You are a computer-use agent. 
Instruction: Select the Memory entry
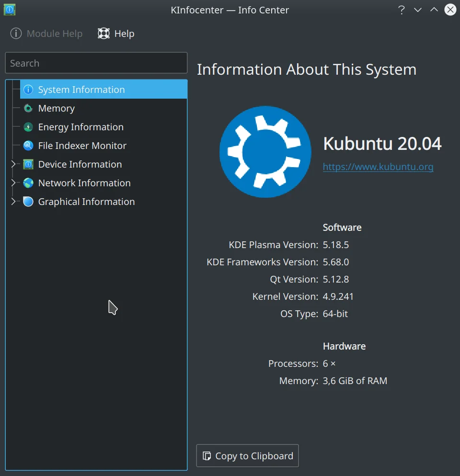pyautogui.click(x=103, y=108)
